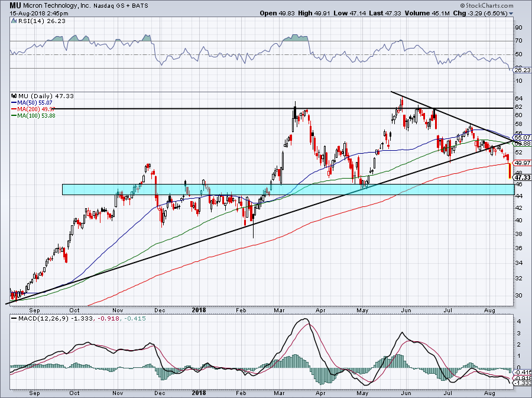The image size is (532, 398).
Task: Click the Chg -3.29 (-6.50%) value
Action: coord(481,13)
